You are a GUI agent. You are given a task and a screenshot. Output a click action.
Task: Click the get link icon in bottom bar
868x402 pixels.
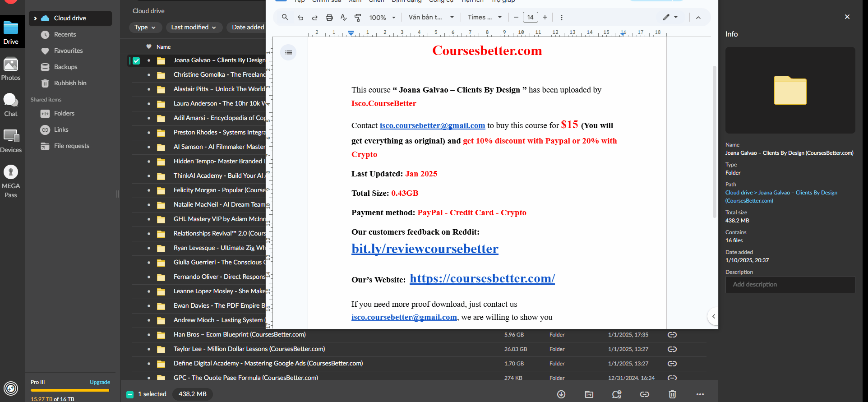pos(644,394)
